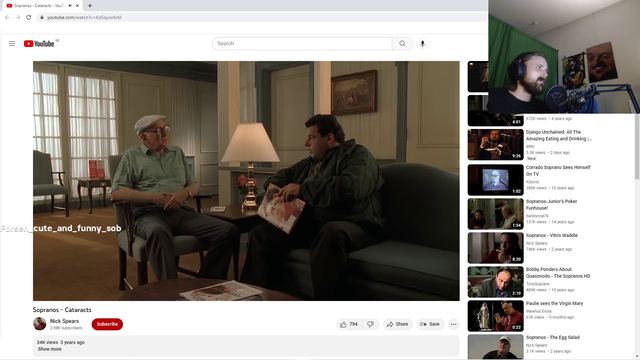Open Django Unchained eating video thumbnail
The height and width of the screenshot is (360, 640).
coord(495,144)
